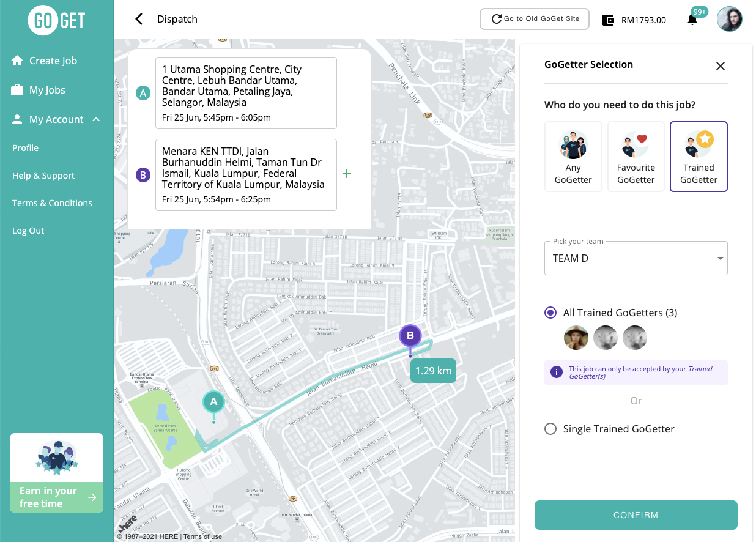Image resolution: width=756 pixels, height=542 pixels.
Task: Click the A pin on the map
Action: (213, 403)
